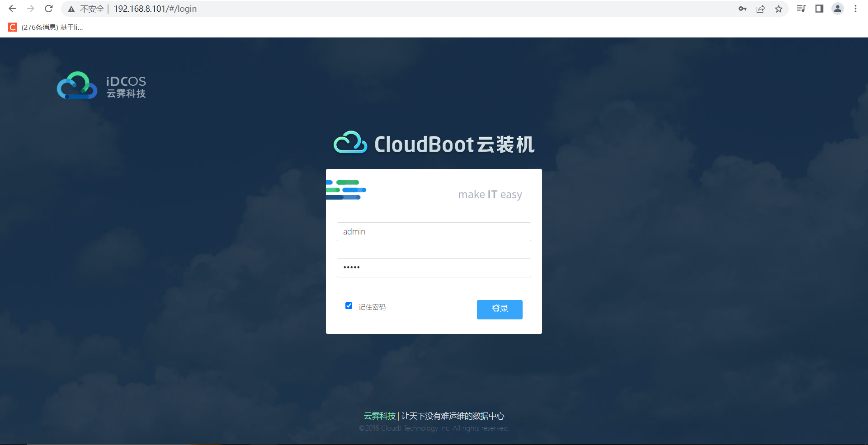Uncheck the 记住密码 checkbox
This screenshot has width=868, height=445.
349,306
